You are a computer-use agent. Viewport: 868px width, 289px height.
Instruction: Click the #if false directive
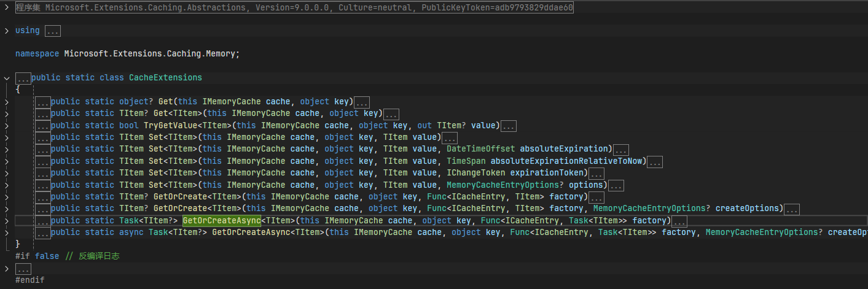[x=37, y=256]
